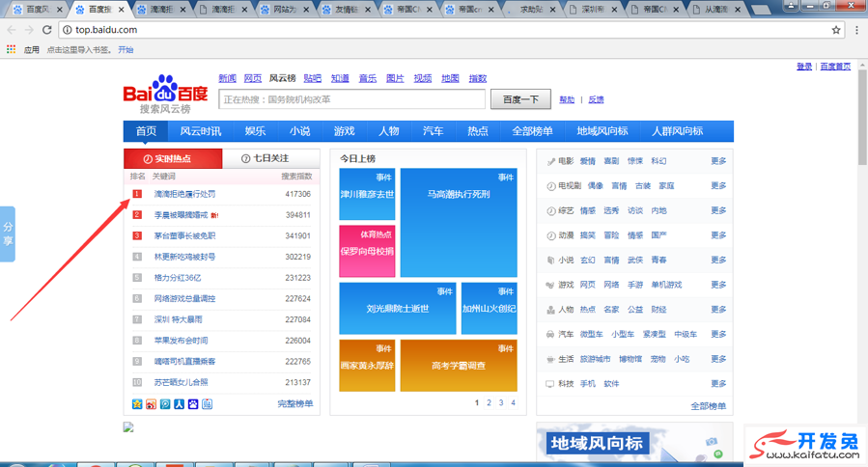The image size is (868, 467).
Task: Open the Chrome three-dot menu
Action: (856, 30)
